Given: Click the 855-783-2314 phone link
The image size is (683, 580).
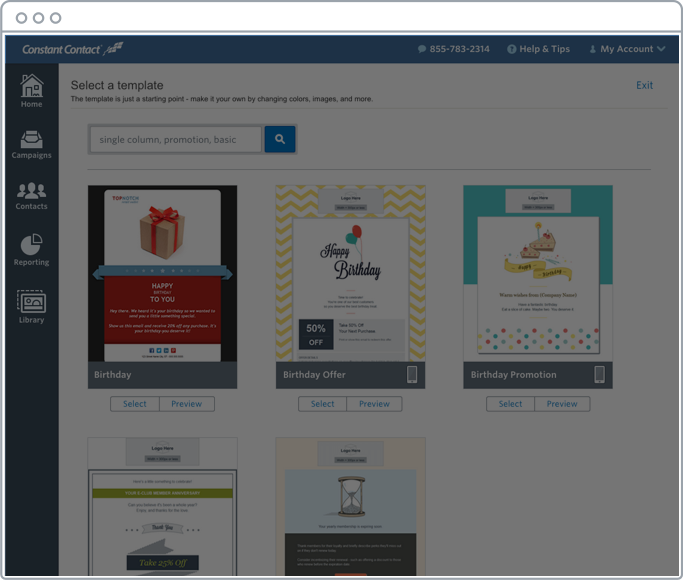Looking at the screenshot, I should [453, 49].
